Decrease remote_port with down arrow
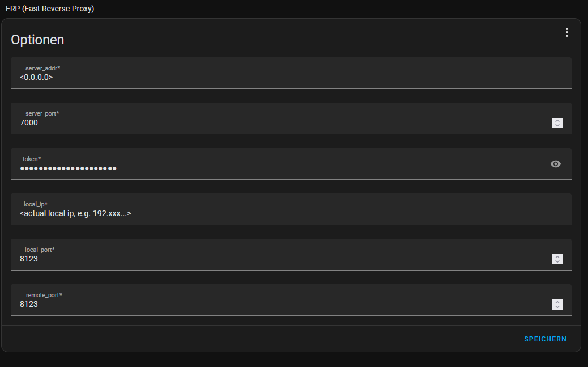Image resolution: width=588 pixels, height=367 pixels. pos(557,307)
